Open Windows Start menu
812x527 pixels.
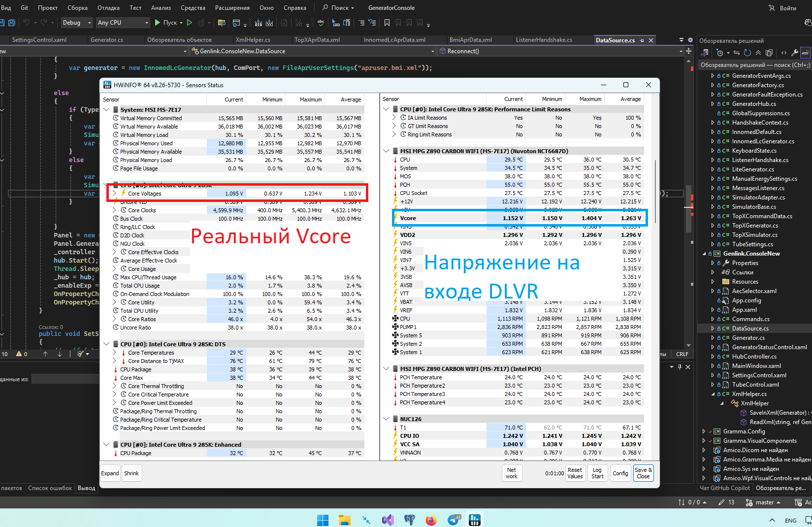[323, 520]
